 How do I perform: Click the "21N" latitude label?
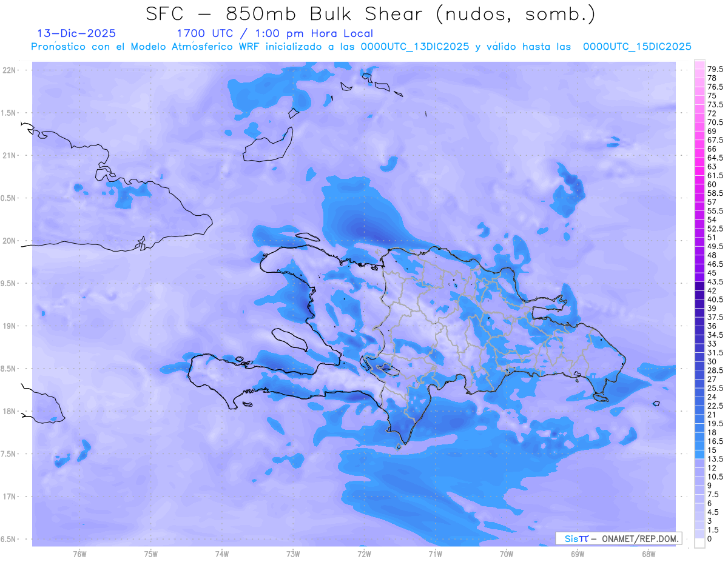(10, 155)
